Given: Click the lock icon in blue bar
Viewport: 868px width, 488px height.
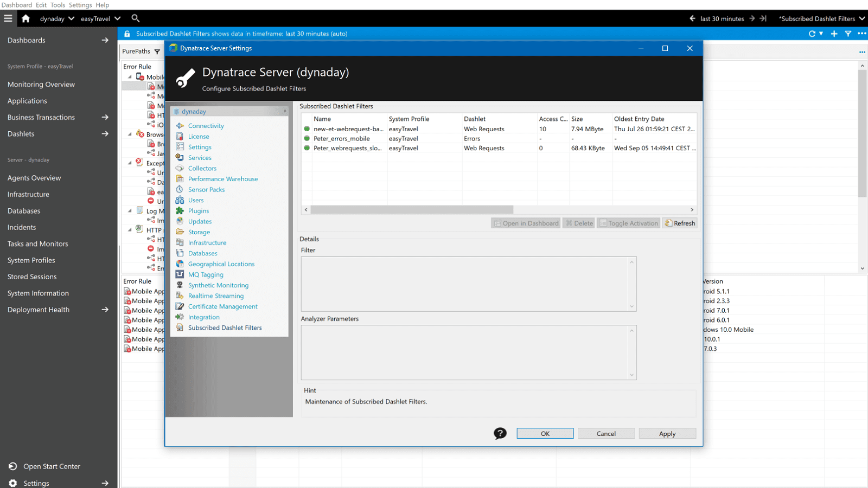Looking at the screenshot, I should 127,34.
